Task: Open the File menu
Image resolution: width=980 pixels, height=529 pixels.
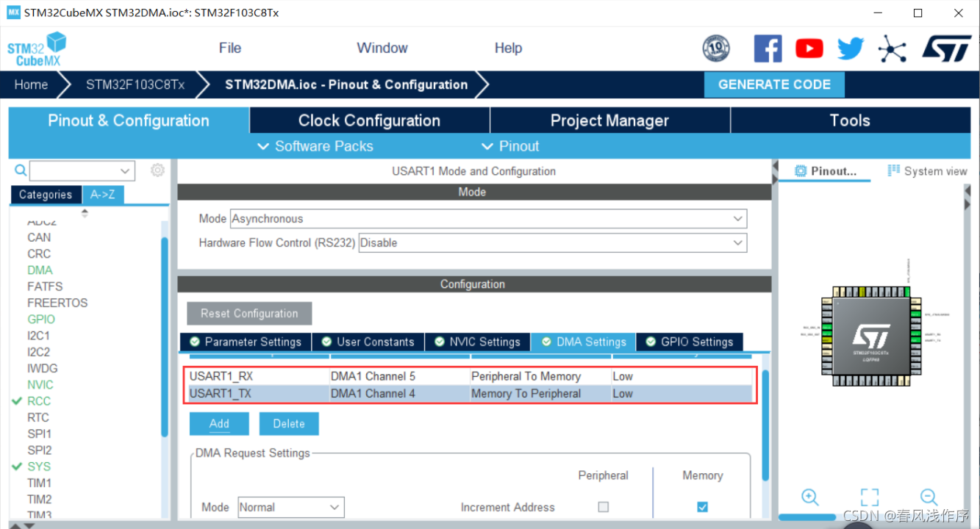Action: 230,48
